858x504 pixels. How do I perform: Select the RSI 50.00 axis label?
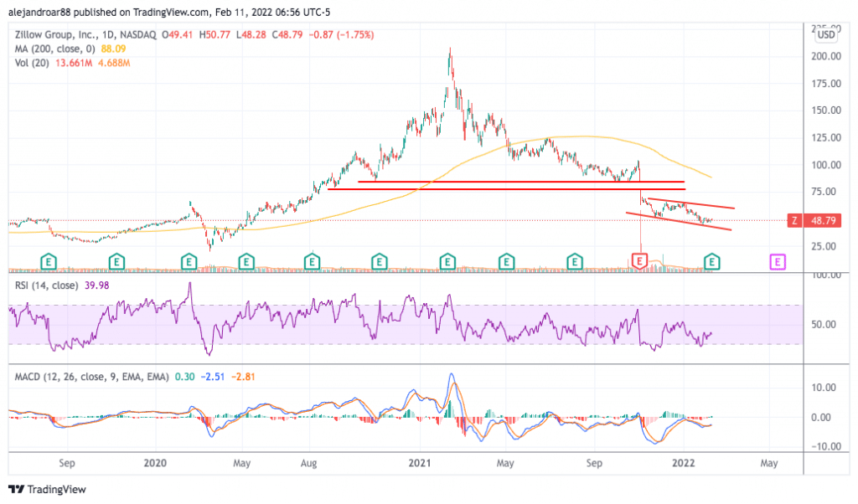[824, 325]
